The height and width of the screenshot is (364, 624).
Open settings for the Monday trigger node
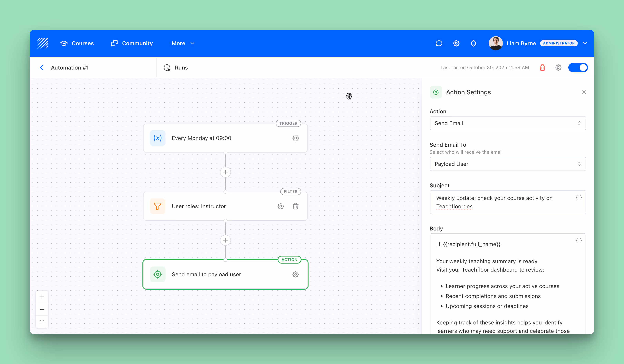[x=296, y=138]
